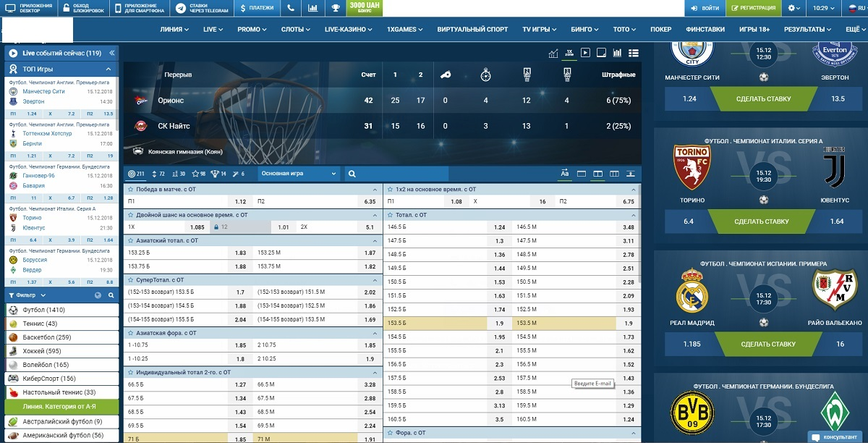Open ИГРЫ 18+ menu item
Image resolution: width=868 pixels, height=443 pixels.
coord(754,30)
